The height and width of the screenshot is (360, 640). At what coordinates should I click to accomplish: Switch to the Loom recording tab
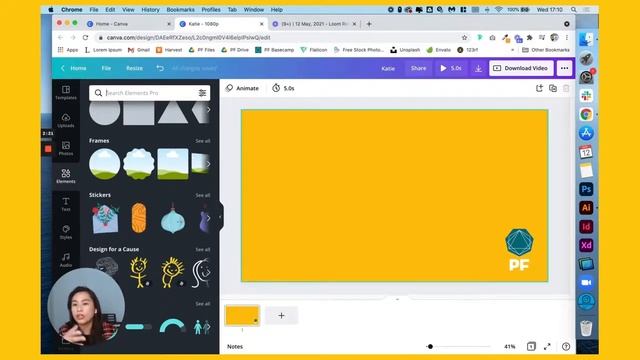314,24
